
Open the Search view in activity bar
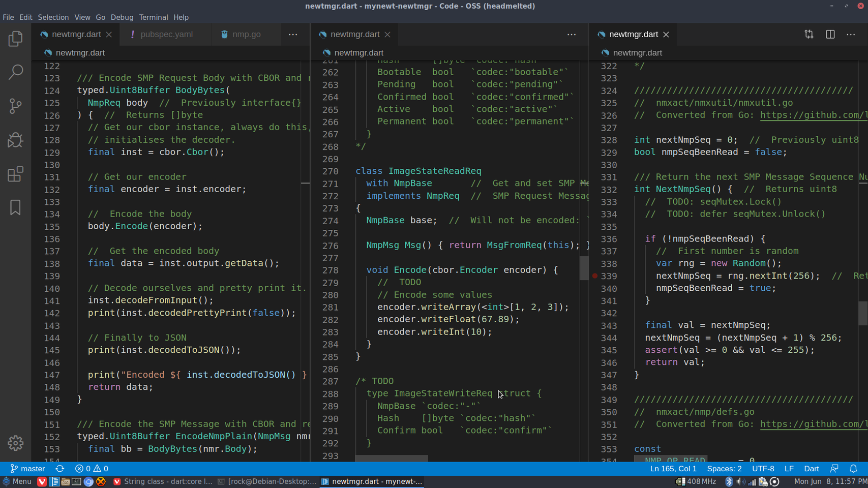coord(15,72)
